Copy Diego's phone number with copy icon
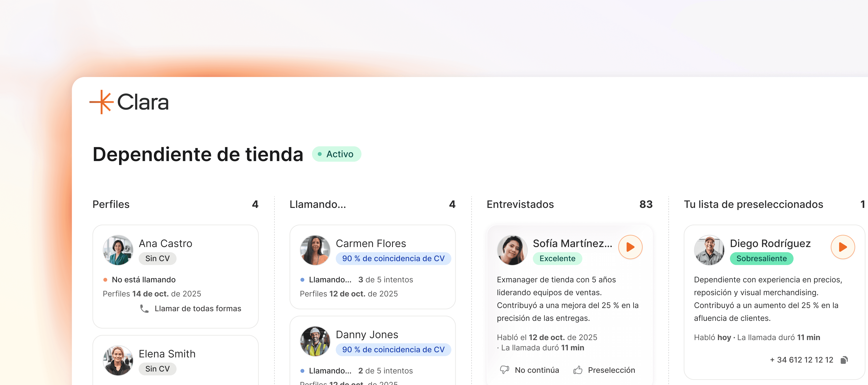868x385 pixels. (844, 360)
